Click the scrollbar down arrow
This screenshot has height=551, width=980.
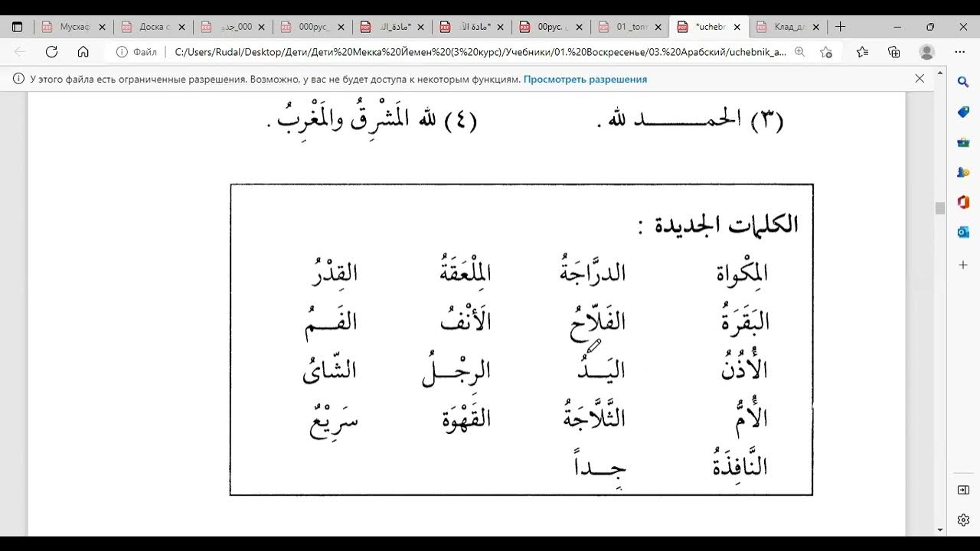click(x=939, y=530)
